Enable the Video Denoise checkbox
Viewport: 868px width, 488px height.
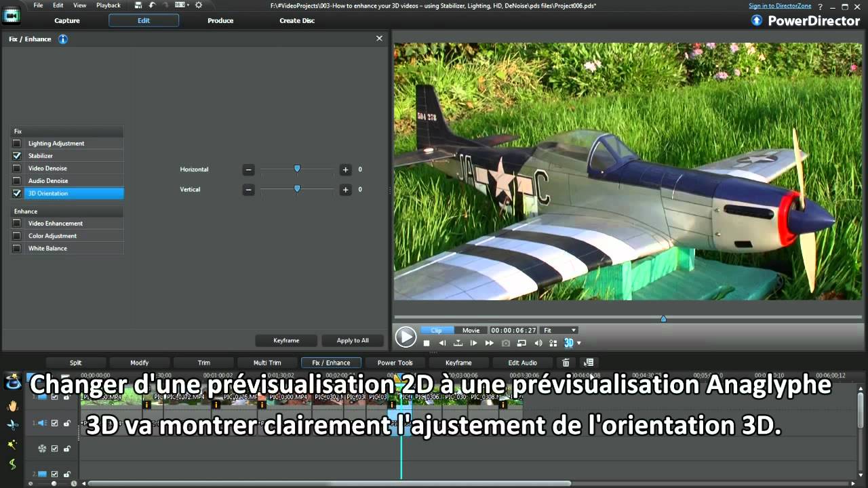[x=17, y=168]
